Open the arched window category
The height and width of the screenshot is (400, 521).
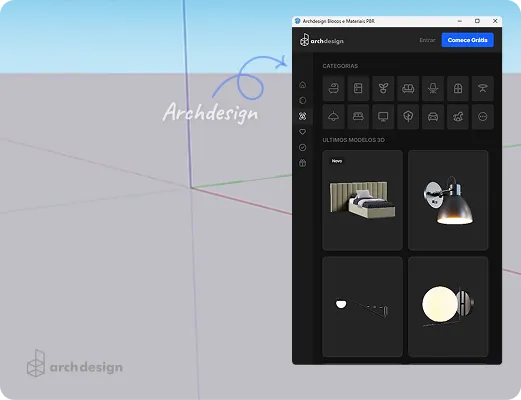(458, 88)
